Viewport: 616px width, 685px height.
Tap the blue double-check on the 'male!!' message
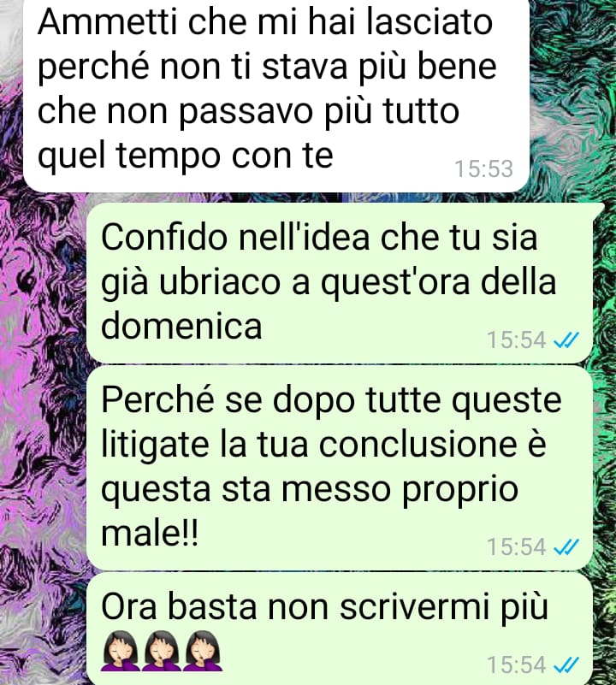(566, 546)
